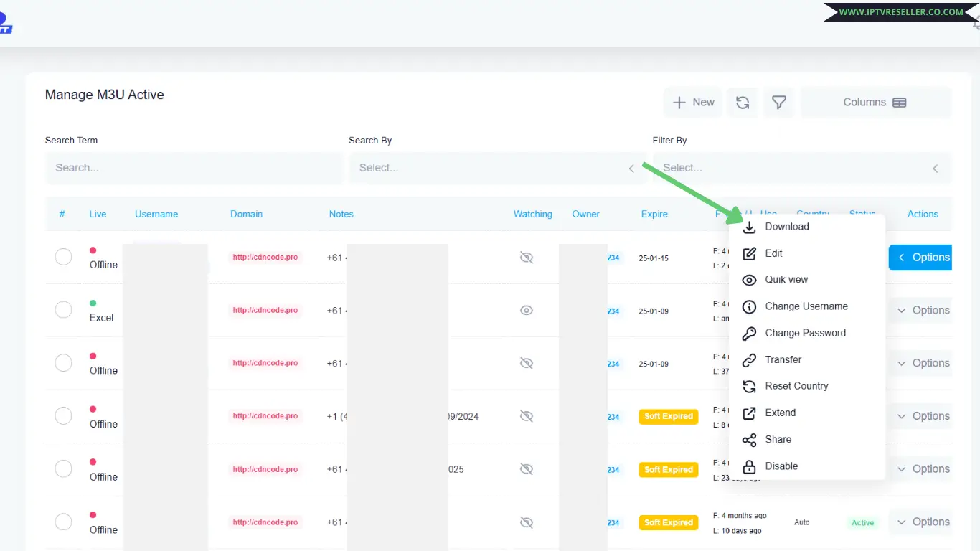Choose Extend from the options menu

pyautogui.click(x=780, y=413)
